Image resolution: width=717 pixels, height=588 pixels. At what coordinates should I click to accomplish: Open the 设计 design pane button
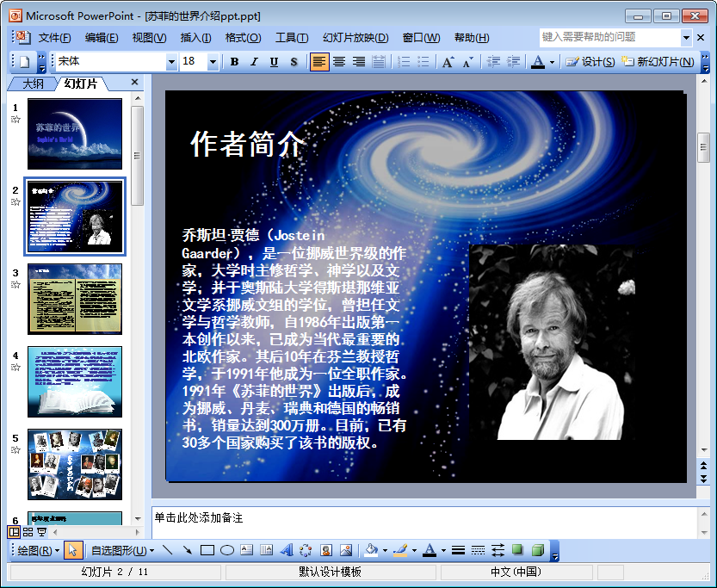click(x=590, y=62)
